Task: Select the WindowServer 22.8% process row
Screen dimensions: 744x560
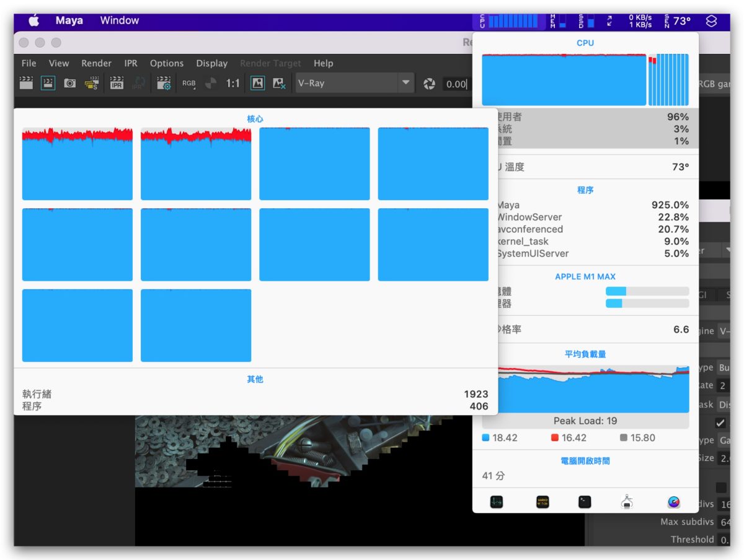Action: [x=592, y=217]
